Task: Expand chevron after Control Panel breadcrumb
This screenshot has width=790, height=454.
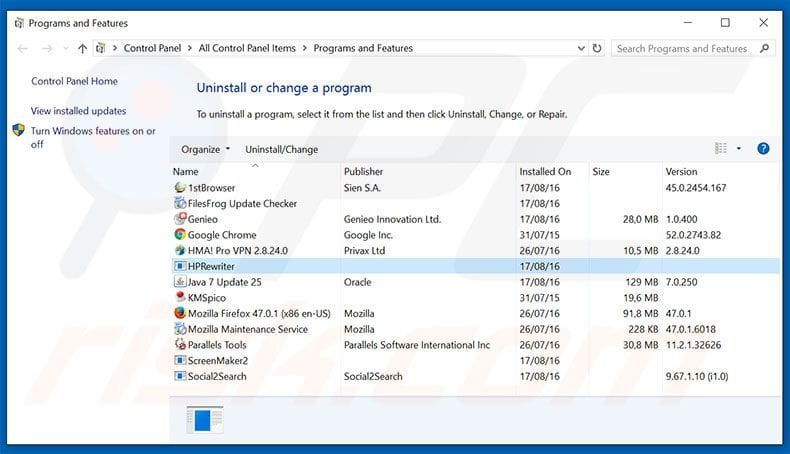Action: point(189,48)
